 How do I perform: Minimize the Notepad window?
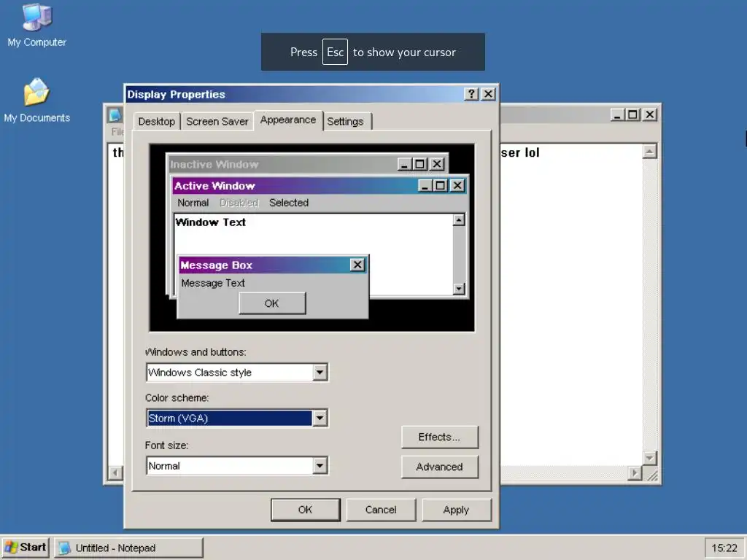click(x=617, y=114)
